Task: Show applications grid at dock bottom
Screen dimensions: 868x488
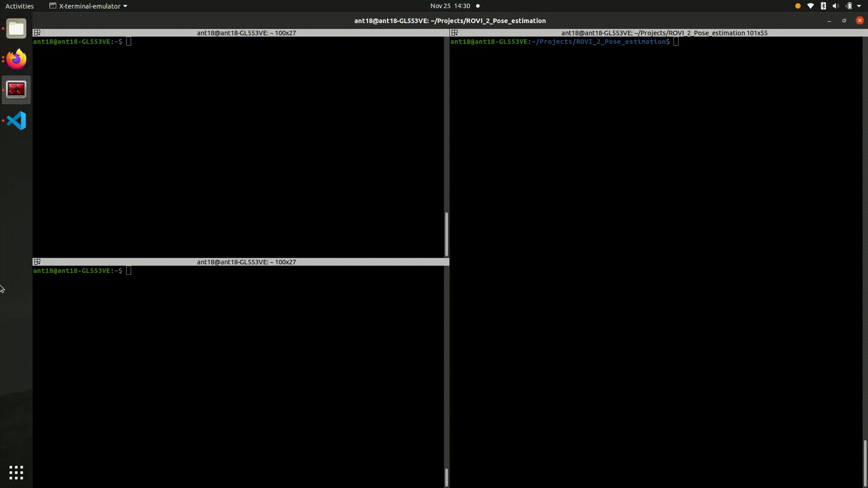Action: [16, 473]
